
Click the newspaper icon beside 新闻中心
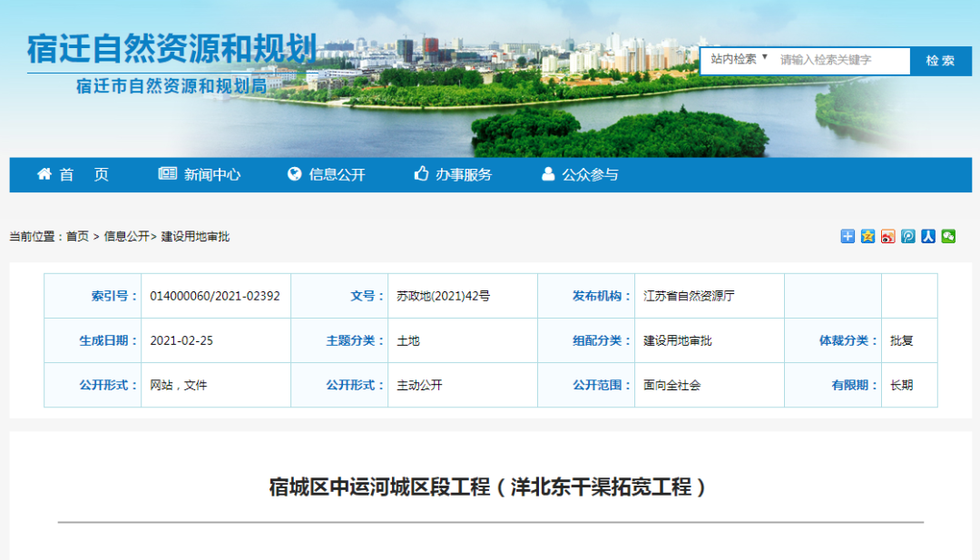[168, 173]
